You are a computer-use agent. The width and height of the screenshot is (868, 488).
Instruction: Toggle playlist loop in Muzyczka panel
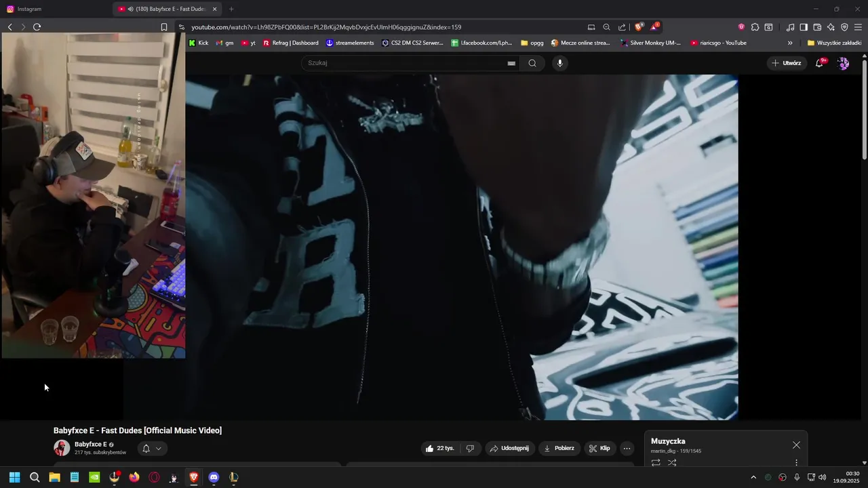[656, 463]
